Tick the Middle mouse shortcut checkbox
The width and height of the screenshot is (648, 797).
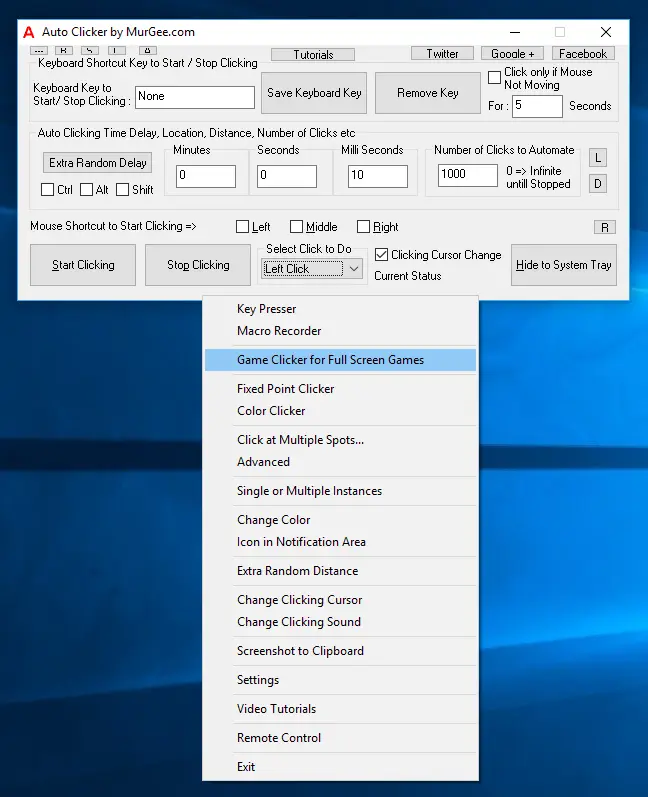[x=297, y=227]
